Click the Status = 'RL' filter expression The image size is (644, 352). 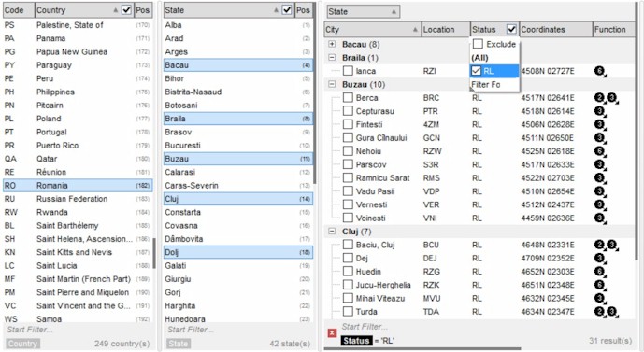(x=367, y=341)
